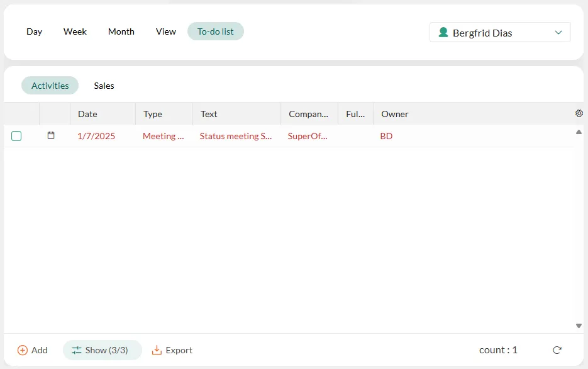Click the 1/7/2025 date cell
This screenshot has width=588, height=369.
coord(96,136)
